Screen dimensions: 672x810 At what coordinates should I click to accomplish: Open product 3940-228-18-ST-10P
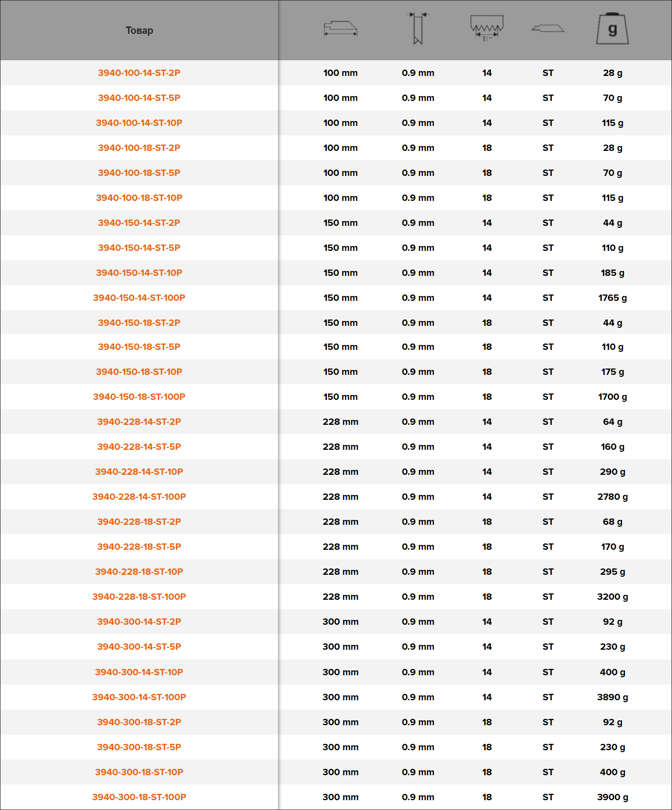[139, 572]
